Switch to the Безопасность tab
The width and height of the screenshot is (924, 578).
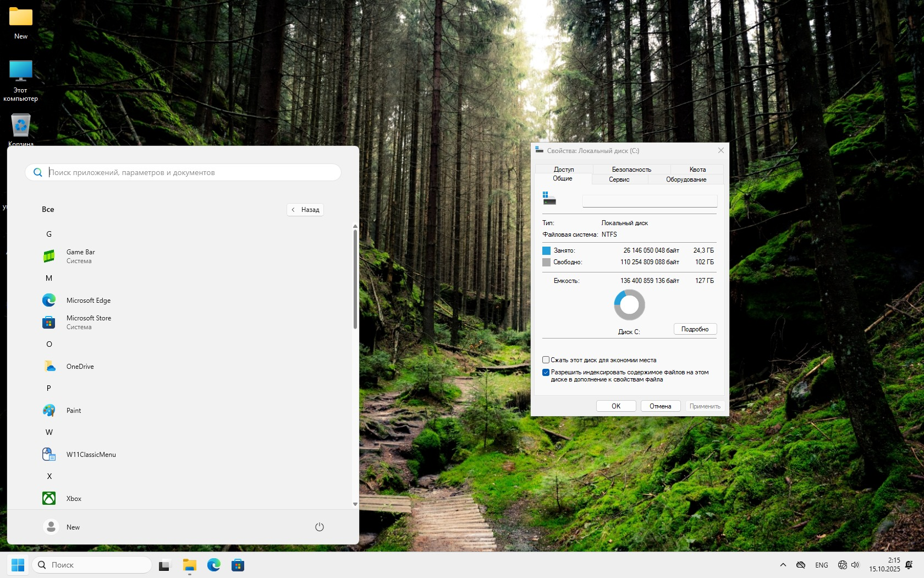(631, 170)
